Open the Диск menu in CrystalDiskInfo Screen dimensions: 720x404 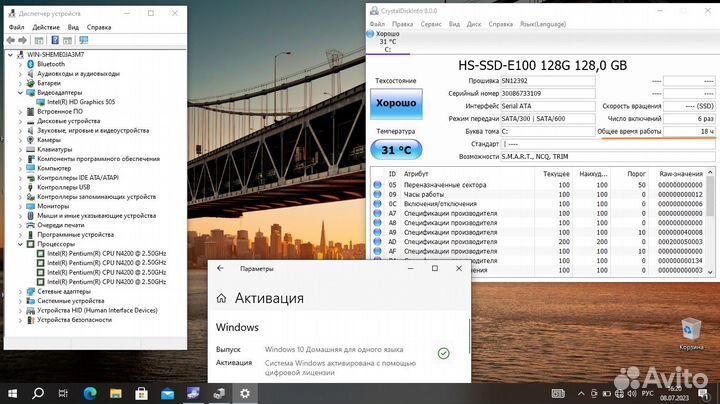[x=474, y=24]
